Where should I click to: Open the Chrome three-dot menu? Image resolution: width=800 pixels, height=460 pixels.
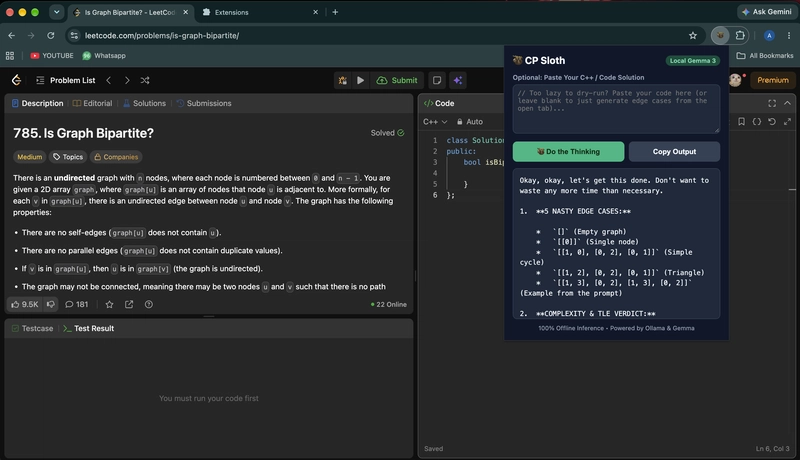789,35
